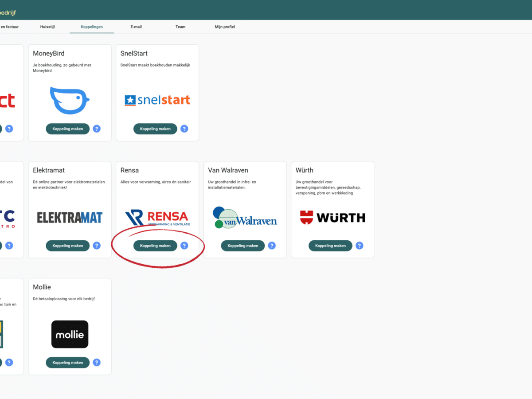The width and height of the screenshot is (532, 399).
Task: Switch to the Huisstijl tab
Action: [47, 27]
